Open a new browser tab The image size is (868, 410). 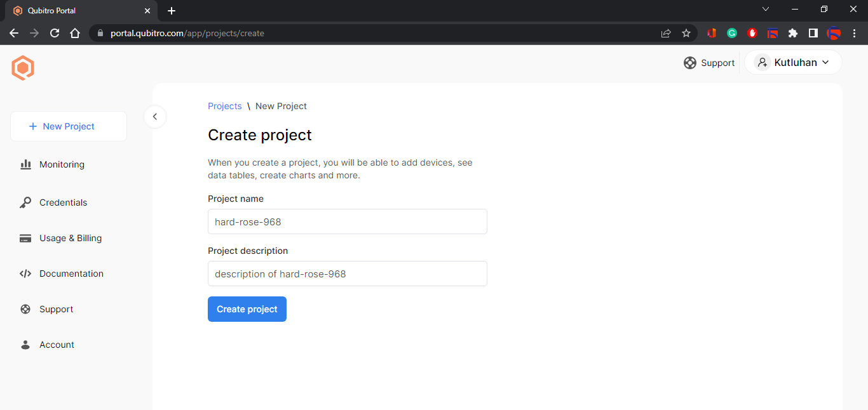172,11
